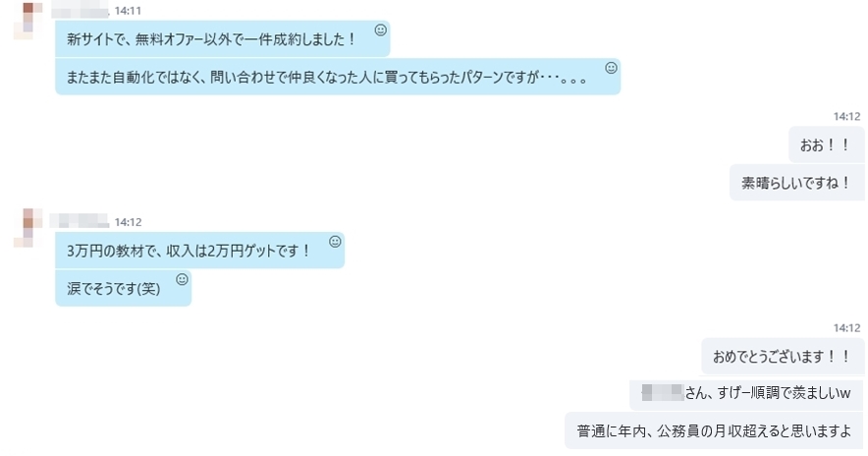Click emoji reaction on 新サイトで message
Viewport: 868px width, 456px height.
(x=380, y=29)
